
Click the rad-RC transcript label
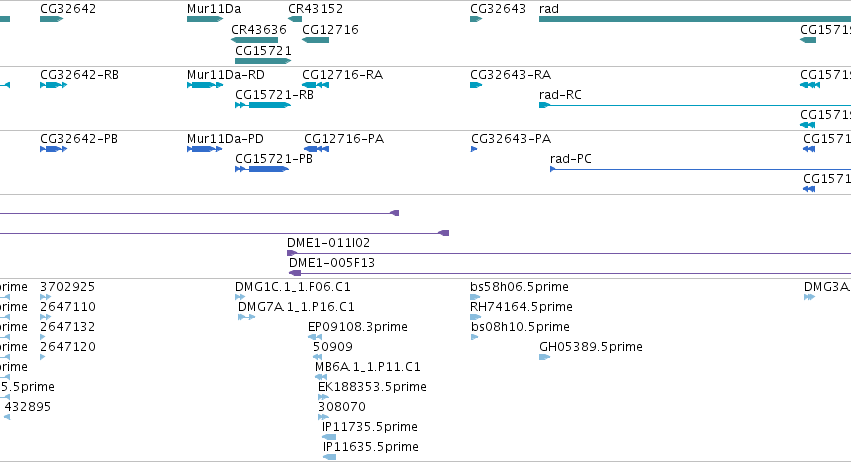click(560, 94)
